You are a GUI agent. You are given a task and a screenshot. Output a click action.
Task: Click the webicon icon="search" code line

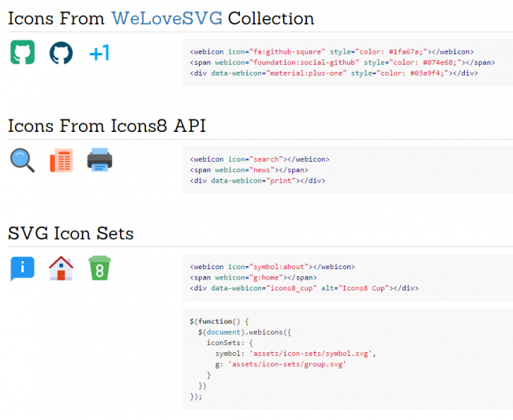click(260, 159)
